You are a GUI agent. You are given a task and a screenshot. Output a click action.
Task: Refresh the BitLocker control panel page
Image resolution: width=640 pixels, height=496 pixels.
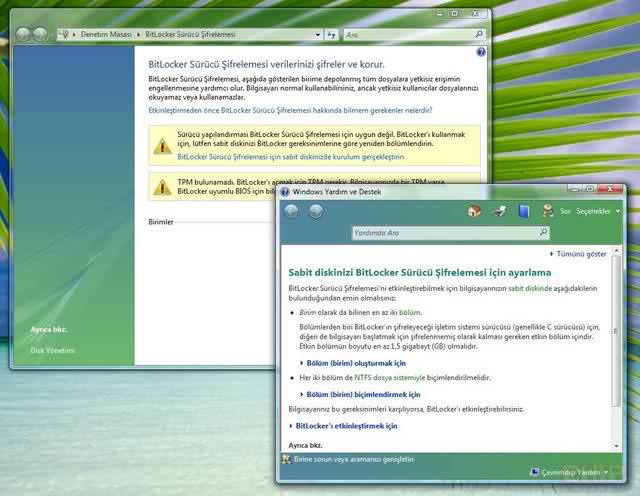point(331,35)
